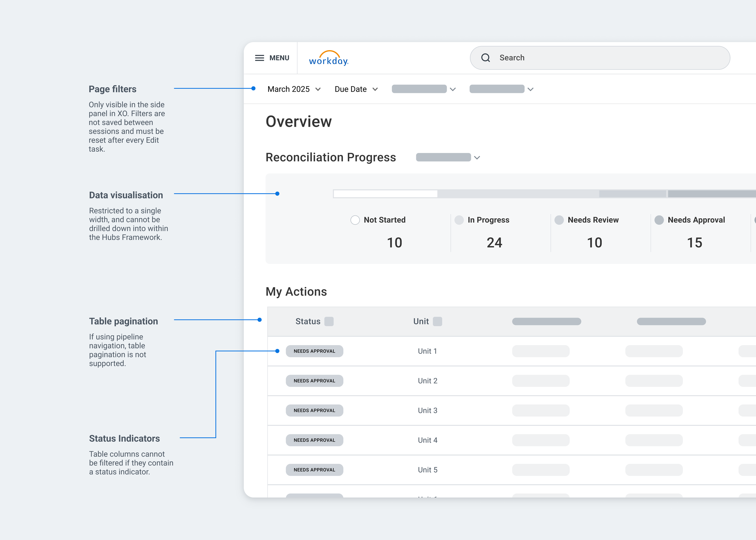756x540 pixels.
Task: Click the Unit 3 row label
Action: click(x=427, y=410)
